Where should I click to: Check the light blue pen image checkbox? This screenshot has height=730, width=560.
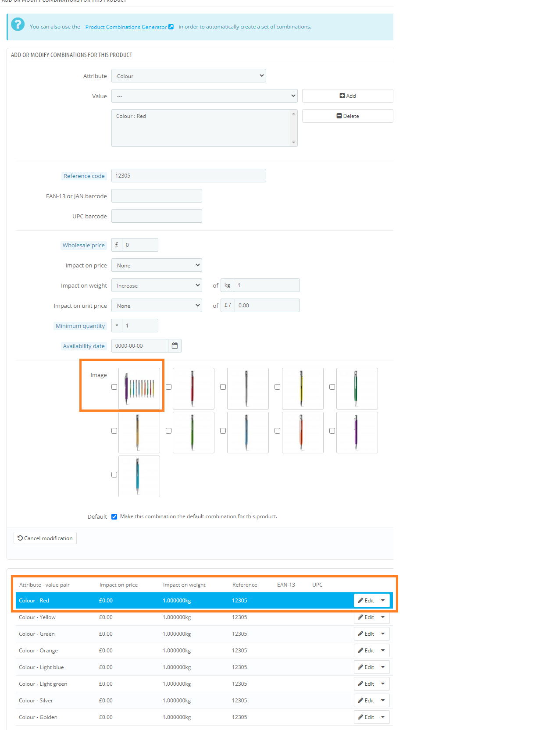(x=223, y=431)
